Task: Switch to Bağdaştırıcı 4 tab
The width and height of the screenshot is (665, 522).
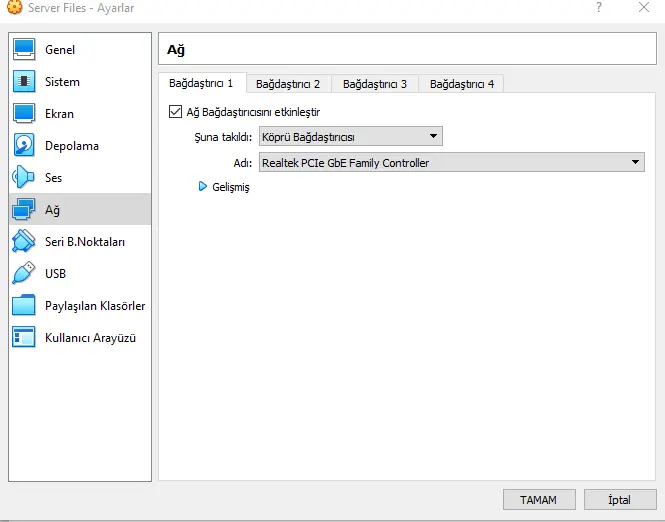Action: pyautogui.click(x=462, y=84)
